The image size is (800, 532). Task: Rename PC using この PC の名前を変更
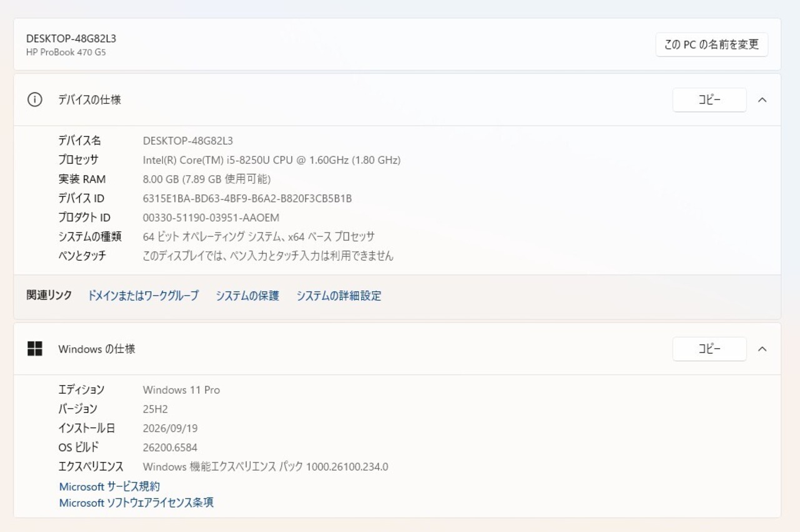click(x=712, y=44)
